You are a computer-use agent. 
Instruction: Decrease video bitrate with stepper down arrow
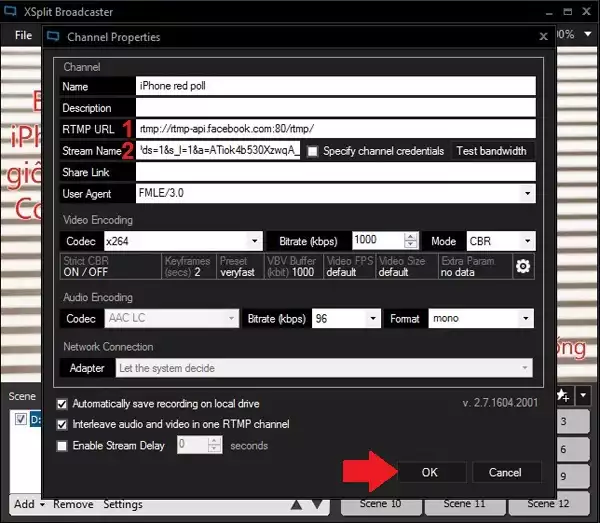click(x=410, y=245)
